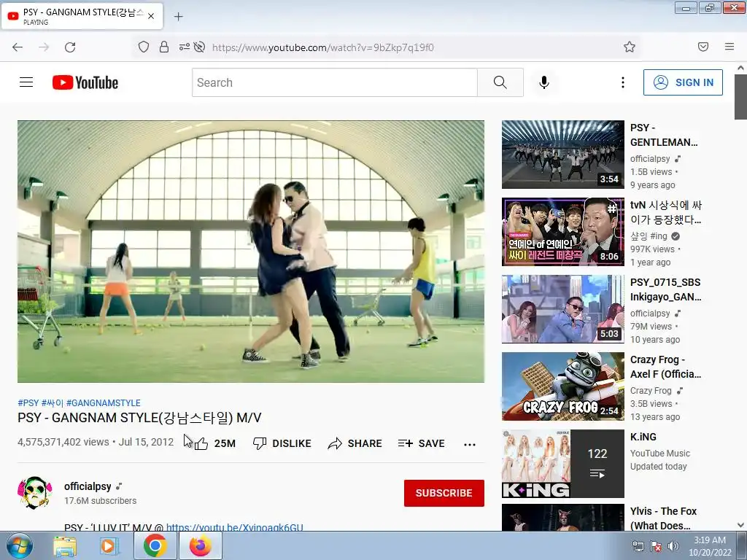This screenshot has height=560, width=747.
Task: Click the address bar URL
Action: tap(322, 47)
